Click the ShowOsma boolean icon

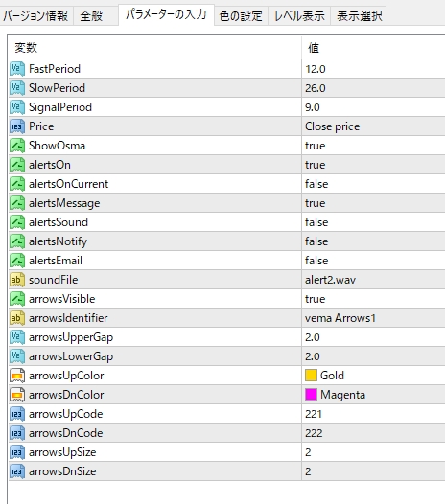[16, 146]
